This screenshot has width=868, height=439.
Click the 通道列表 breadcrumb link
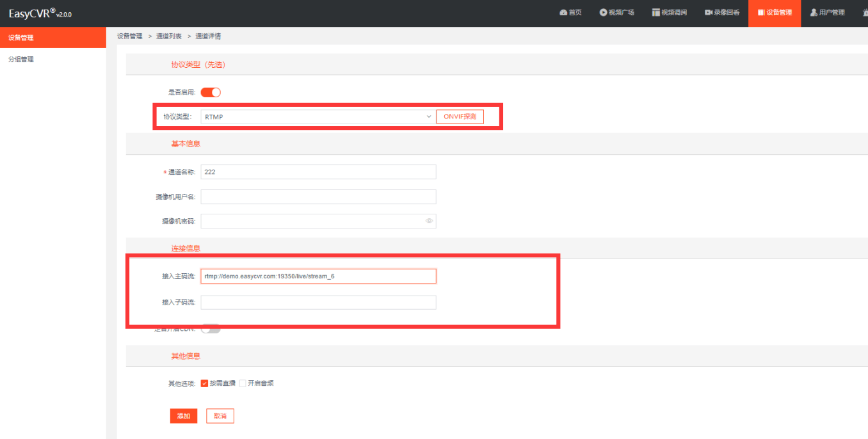pos(169,36)
